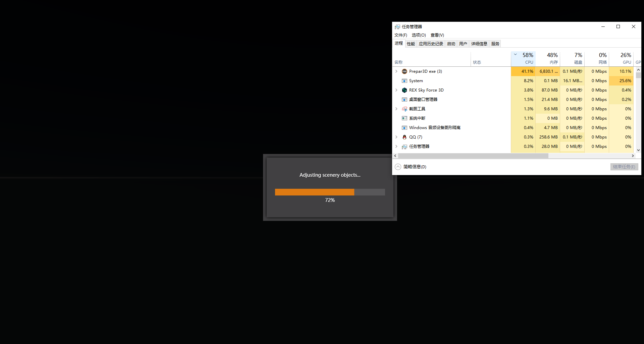Click the sort chevron above CPU column
Viewport: 644px width, 344px height.
coord(516,54)
